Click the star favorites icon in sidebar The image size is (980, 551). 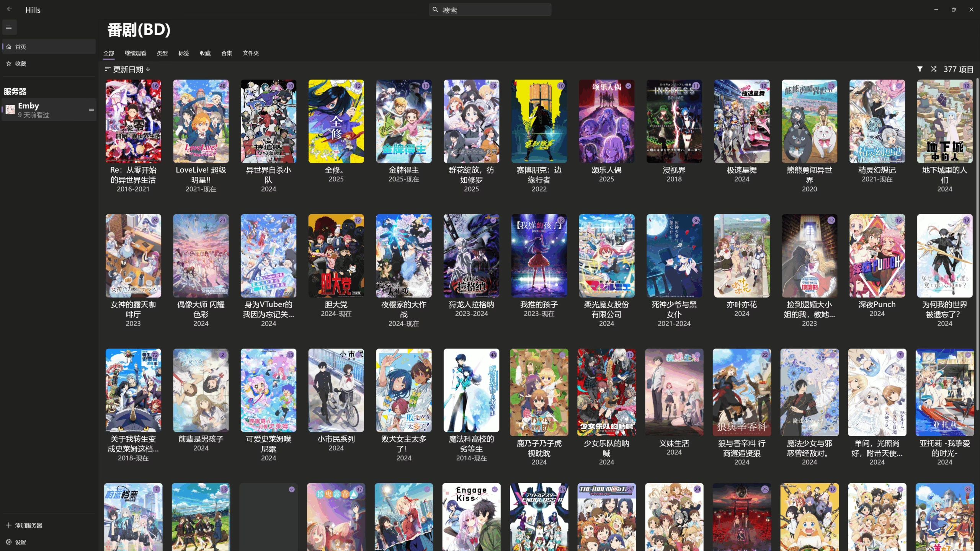point(9,64)
